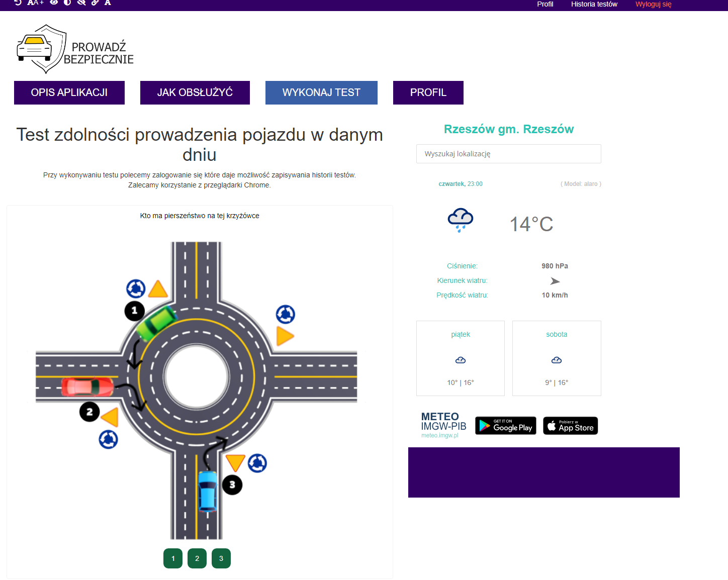728x580 pixels.
Task: Toggle high contrast half-circle icon
Action: (x=67, y=3)
